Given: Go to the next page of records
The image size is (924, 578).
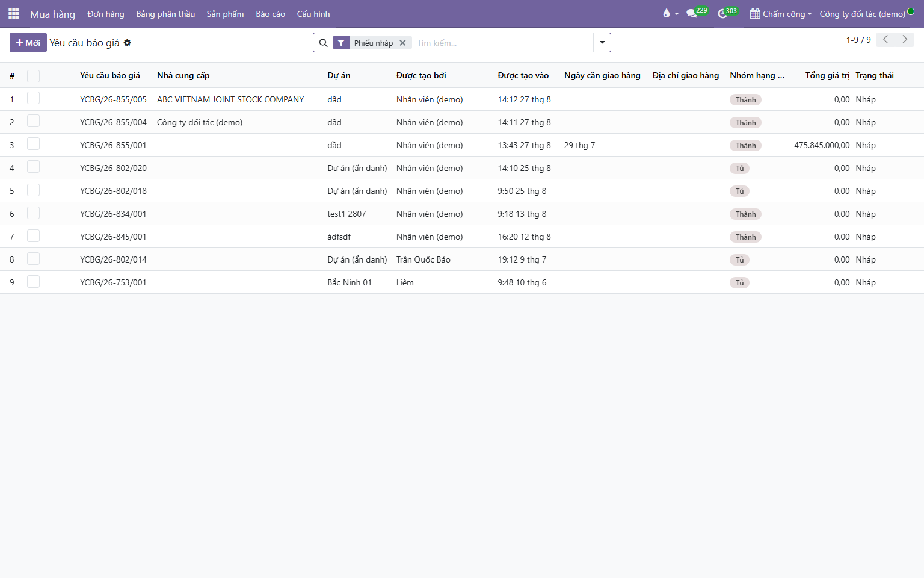Looking at the screenshot, I should [x=905, y=40].
